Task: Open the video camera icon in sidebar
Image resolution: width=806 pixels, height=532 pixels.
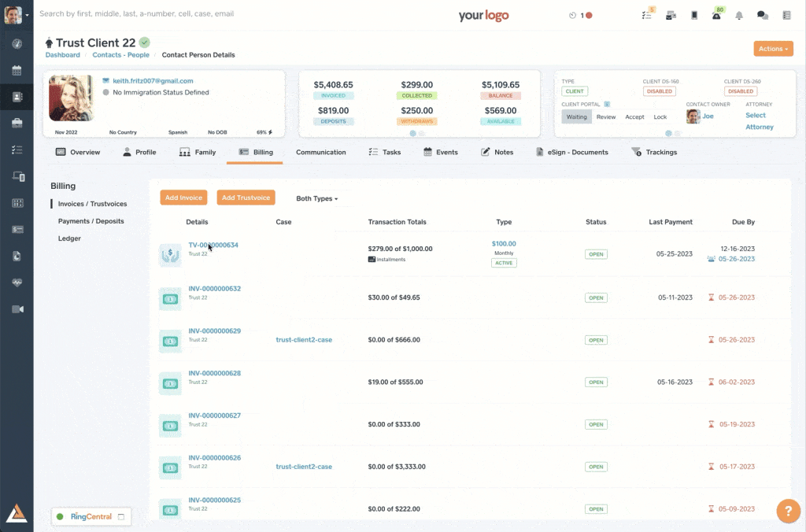Action: [17, 309]
